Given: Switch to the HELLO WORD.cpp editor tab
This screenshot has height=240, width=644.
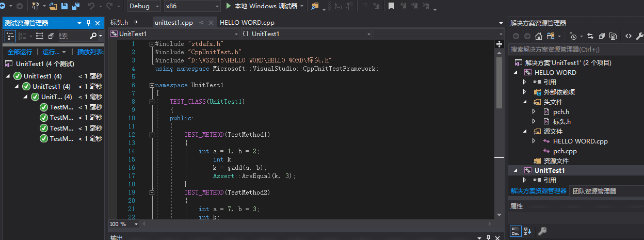Looking at the screenshot, I should pos(247,23).
